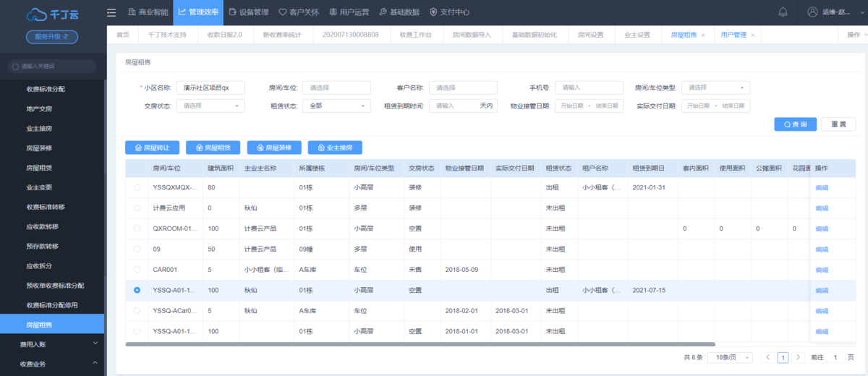Collapse the sidebar with the hamburger icon
Screen dimensions: 868x376
(111, 12)
